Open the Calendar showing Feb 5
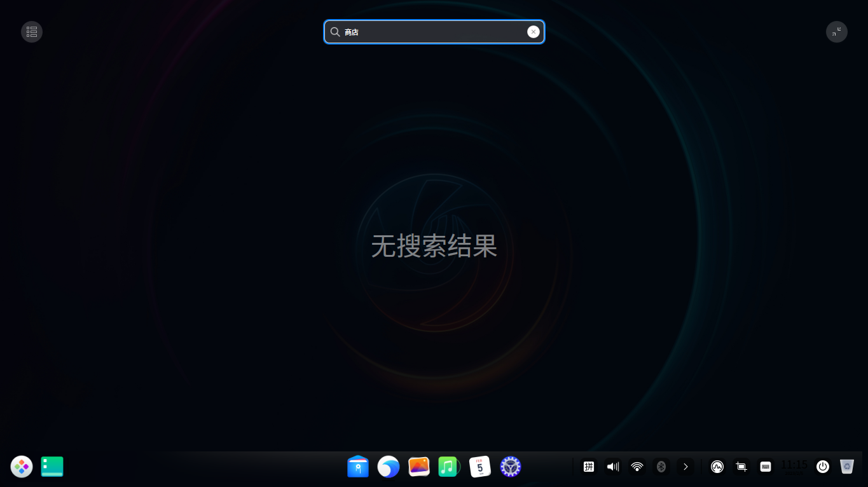 pyautogui.click(x=480, y=467)
